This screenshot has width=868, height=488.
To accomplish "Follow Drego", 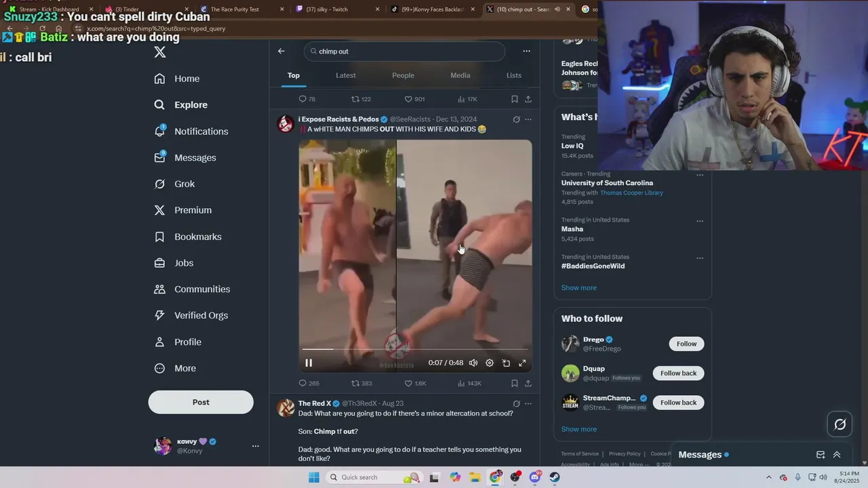I will [x=686, y=344].
